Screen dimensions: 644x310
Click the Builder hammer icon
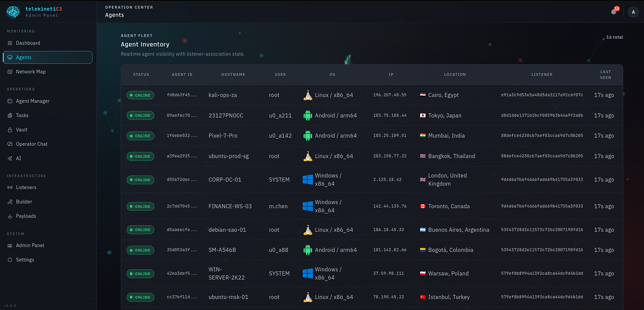10,202
